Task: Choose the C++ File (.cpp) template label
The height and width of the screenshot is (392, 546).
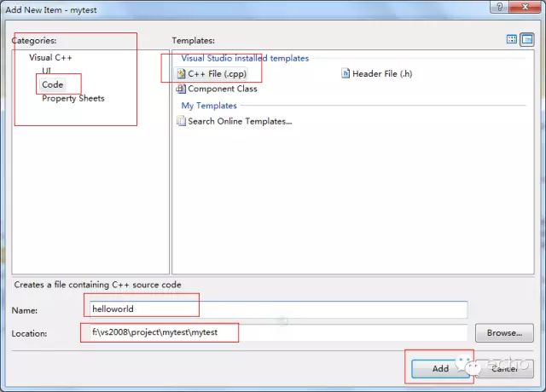Action: pyautogui.click(x=217, y=74)
